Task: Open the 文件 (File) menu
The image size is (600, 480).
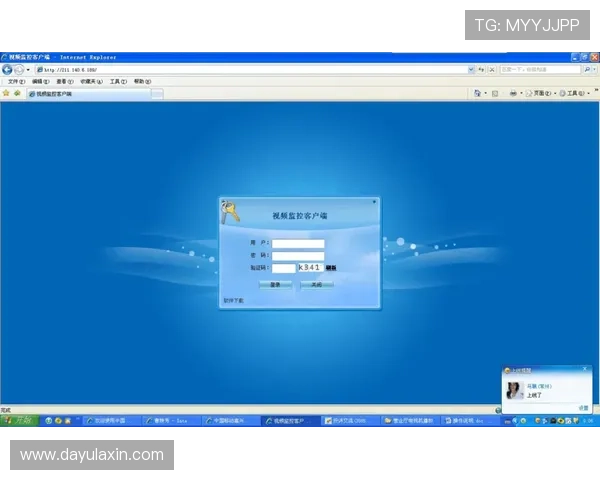Action: click(x=15, y=81)
